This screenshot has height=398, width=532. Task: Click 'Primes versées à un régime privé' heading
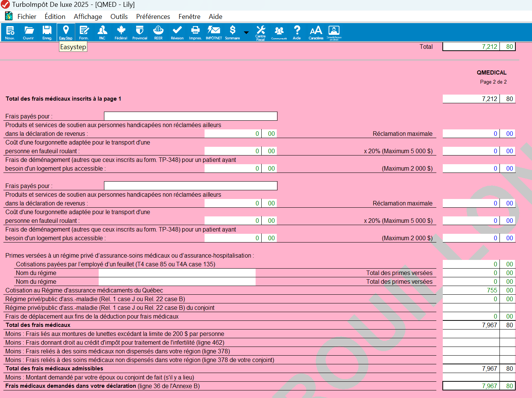coord(130,255)
